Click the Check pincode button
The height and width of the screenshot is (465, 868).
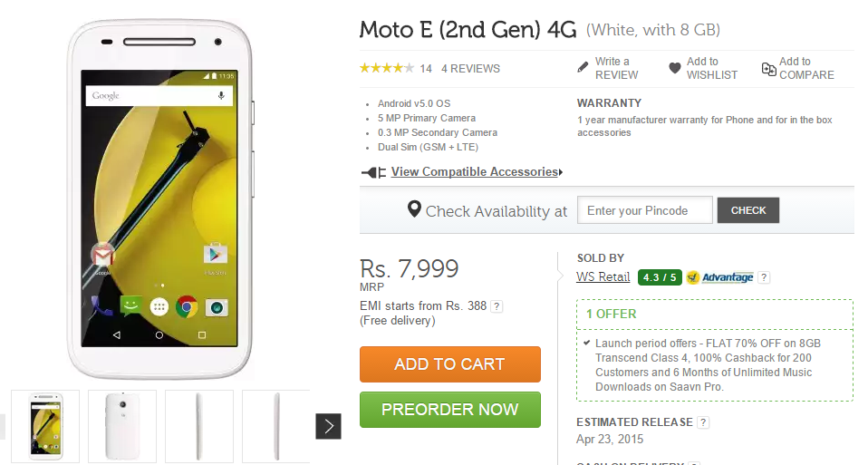click(748, 210)
